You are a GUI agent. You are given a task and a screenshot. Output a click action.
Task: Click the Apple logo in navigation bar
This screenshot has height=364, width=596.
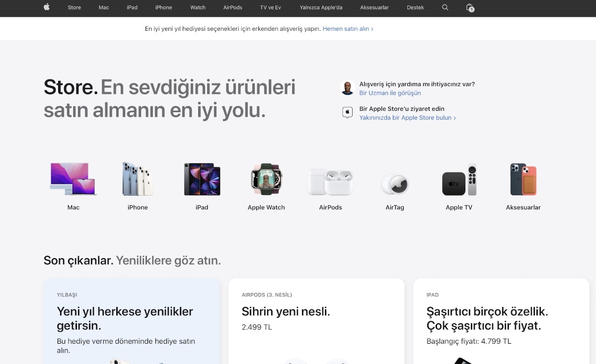click(x=47, y=7)
